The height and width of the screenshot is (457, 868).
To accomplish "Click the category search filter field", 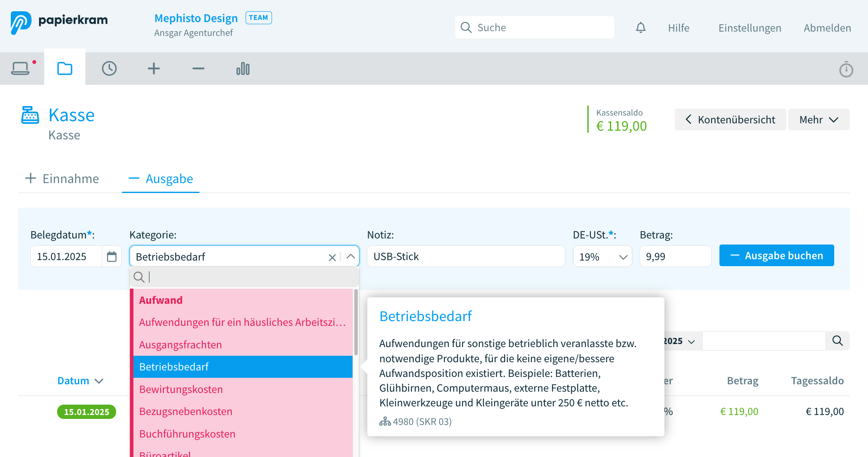I will (x=244, y=277).
